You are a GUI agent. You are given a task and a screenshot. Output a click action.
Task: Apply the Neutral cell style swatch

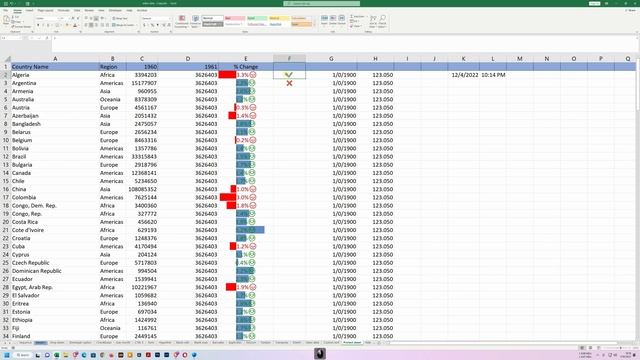click(x=279, y=18)
